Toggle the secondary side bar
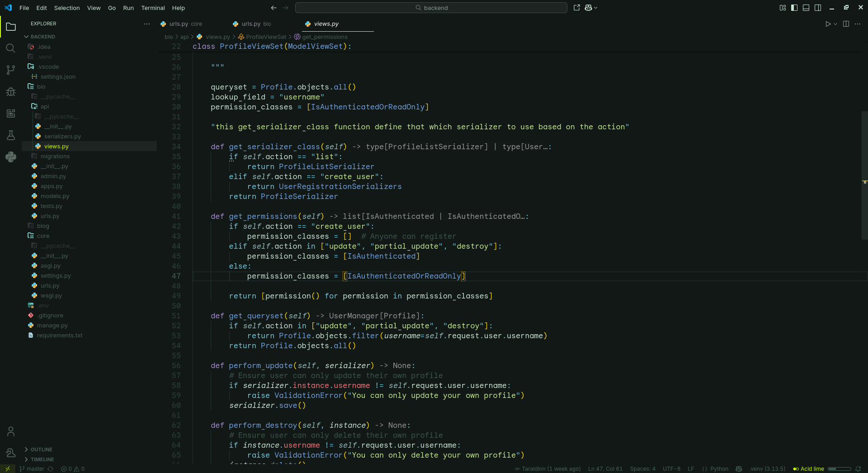Screen dimensions: 868x473 (818, 8)
